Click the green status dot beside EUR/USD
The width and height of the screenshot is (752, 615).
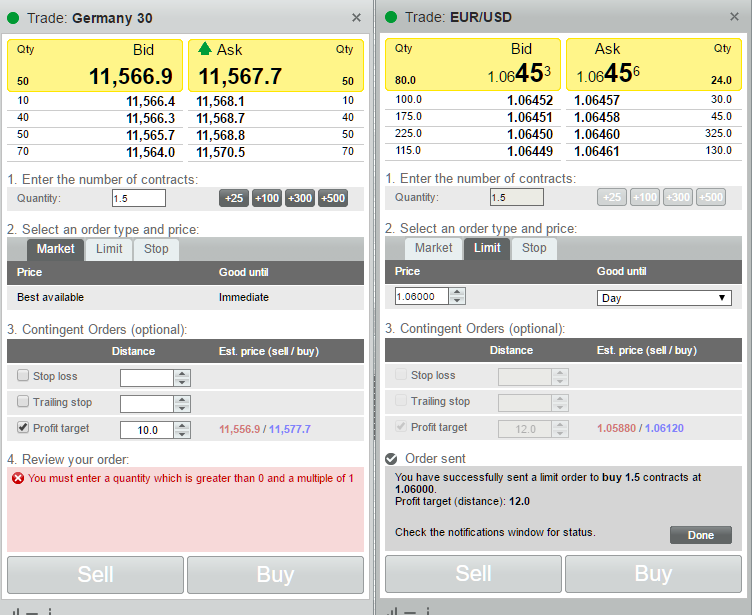pos(391,17)
